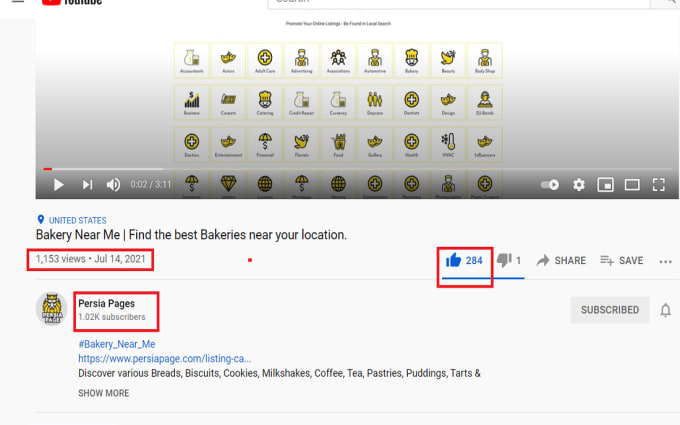The height and width of the screenshot is (425, 680).
Task: Click the 1,153 views date text
Action: click(x=91, y=259)
